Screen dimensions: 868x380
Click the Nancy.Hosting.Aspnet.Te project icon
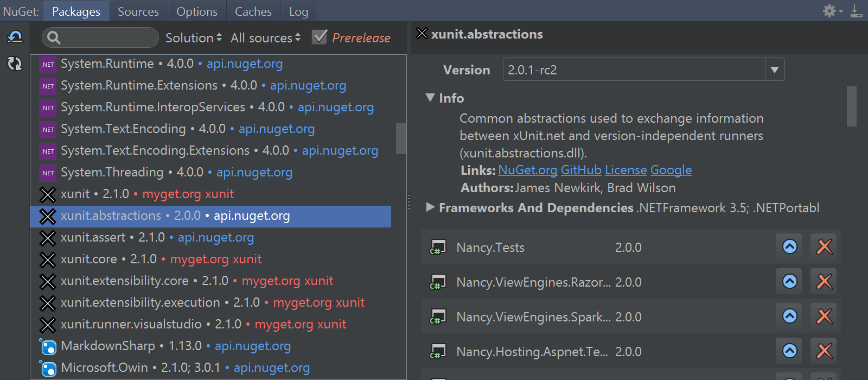point(438,351)
